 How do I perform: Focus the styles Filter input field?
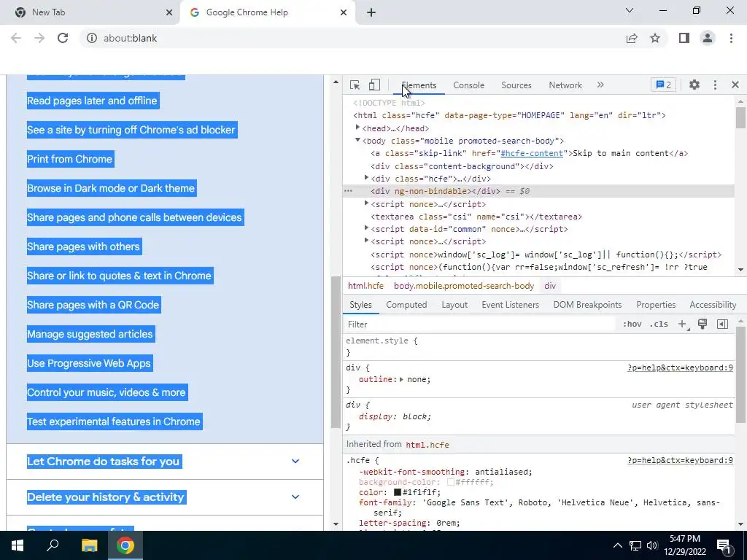pyautogui.click(x=480, y=324)
